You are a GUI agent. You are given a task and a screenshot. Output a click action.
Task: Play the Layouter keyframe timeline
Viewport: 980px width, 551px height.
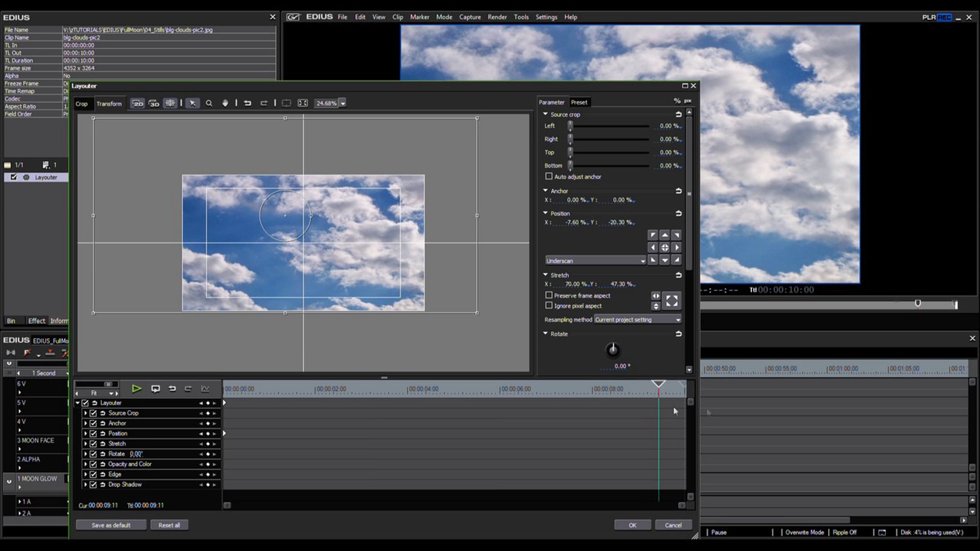click(x=137, y=389)
